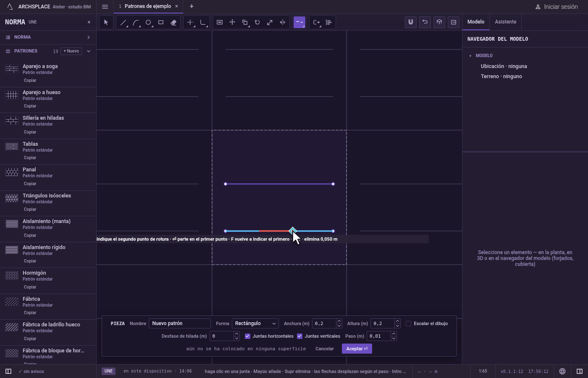This screenshot has width=588, height=378.
Task: Expand the NORMA section arrow
Action: click(89, 37)
